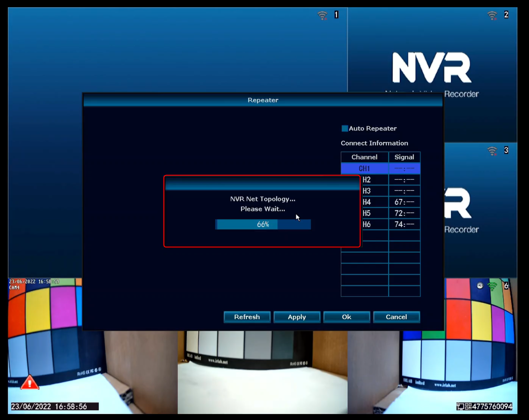Click the NVR logo in channel 2 view
The width and height of the screenshot is (529, 420).
(432, 68)
